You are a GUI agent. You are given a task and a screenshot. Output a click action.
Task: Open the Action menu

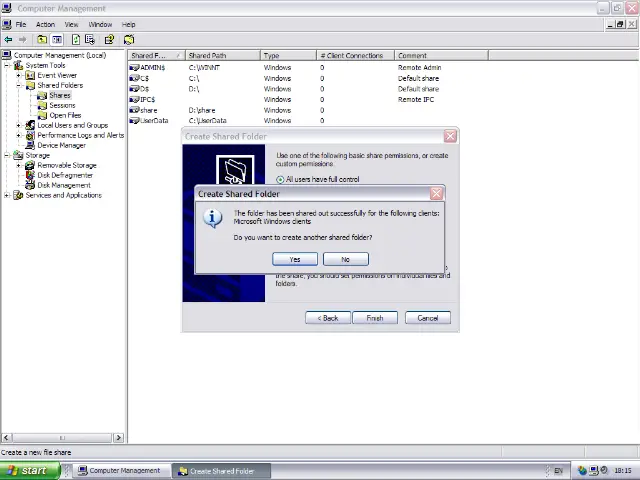click(45, 24)
